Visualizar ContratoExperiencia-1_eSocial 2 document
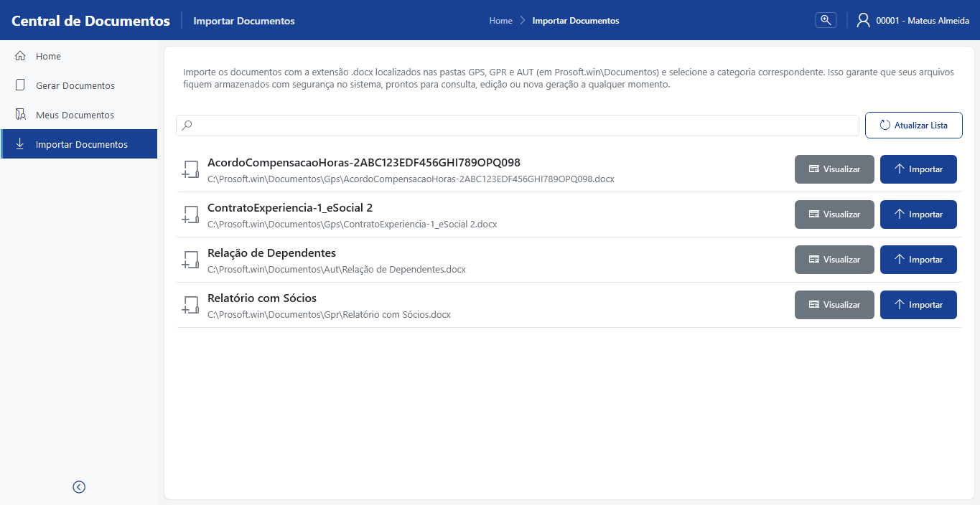Viewport: 980px width, 505px height. pos(834,214)
